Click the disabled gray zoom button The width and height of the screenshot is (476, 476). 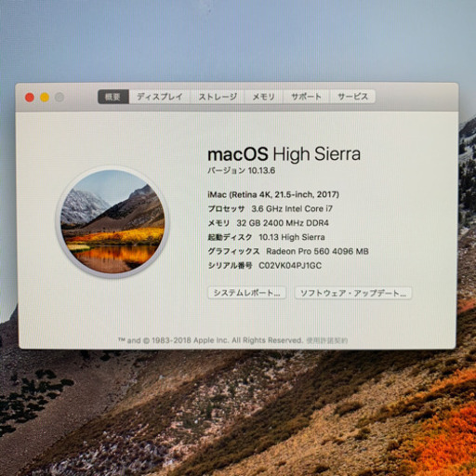point(59,98)
